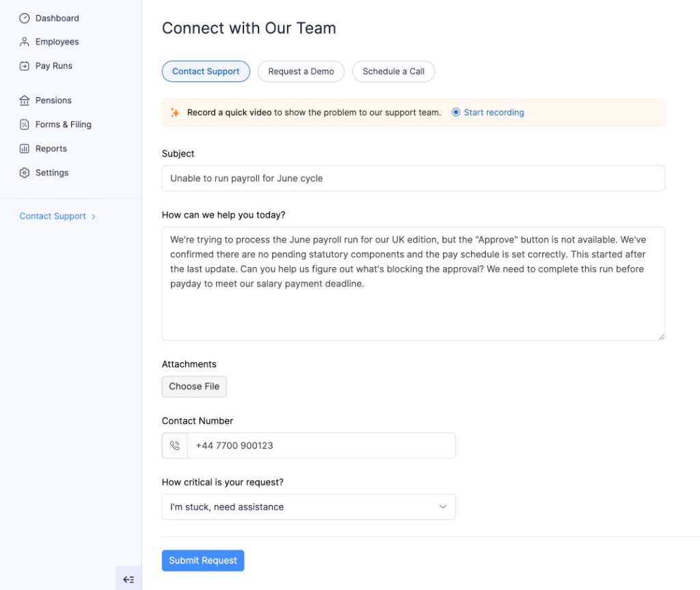
Task: Click the 'How can we help you today?' label
Action: [x=224, y=215]
